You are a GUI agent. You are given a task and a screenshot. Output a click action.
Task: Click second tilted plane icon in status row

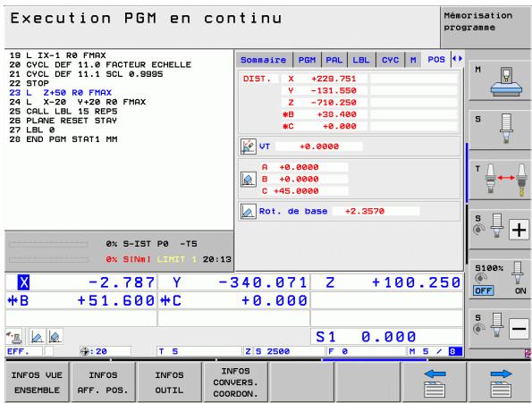click(55, 337)
